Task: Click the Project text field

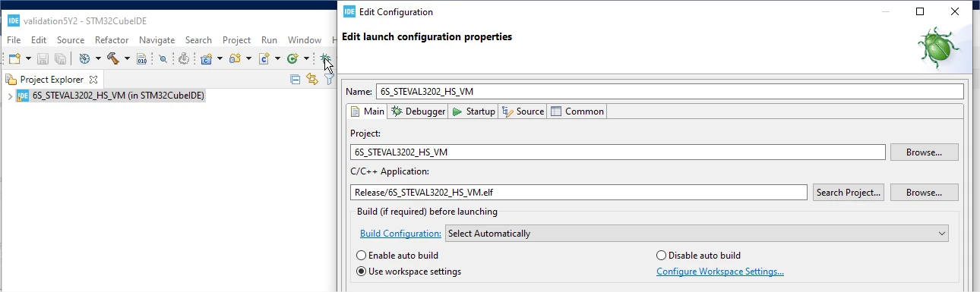Action: (618, 152)
